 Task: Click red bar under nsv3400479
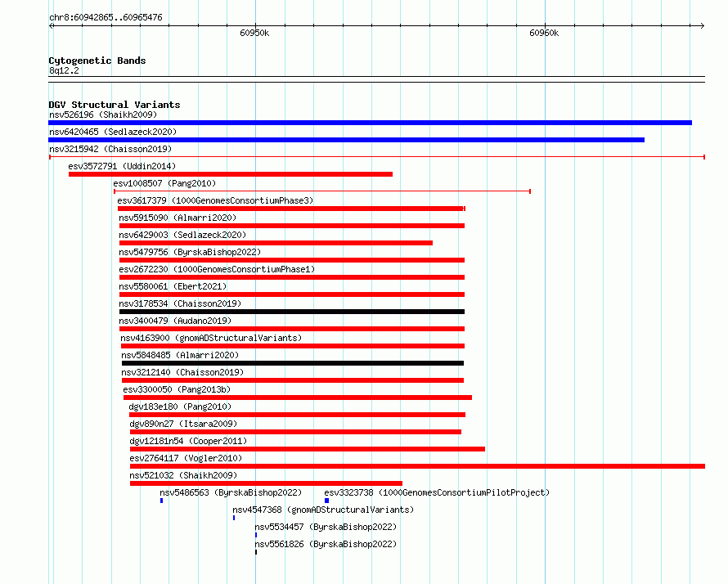pos(292,329)
